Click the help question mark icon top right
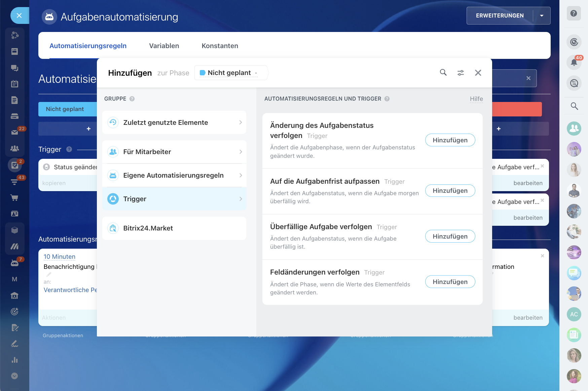This screenshot has width=588, height=391. pyautogui.click(x=574, y=13)
